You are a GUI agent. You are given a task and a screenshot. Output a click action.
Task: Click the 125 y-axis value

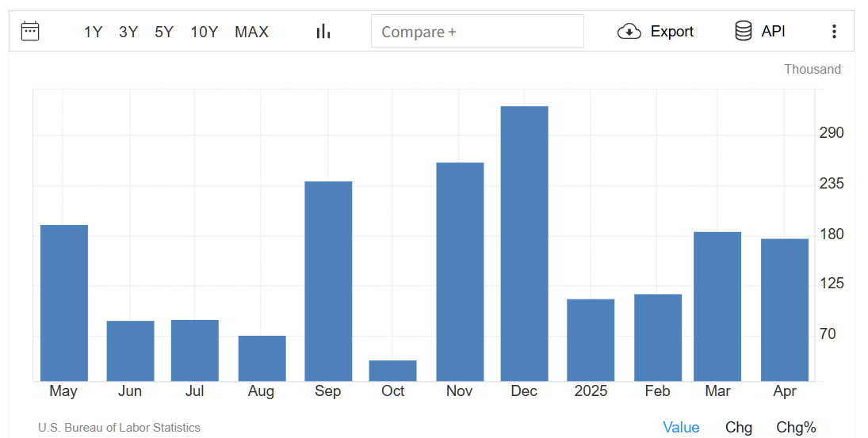pos(832,283)
